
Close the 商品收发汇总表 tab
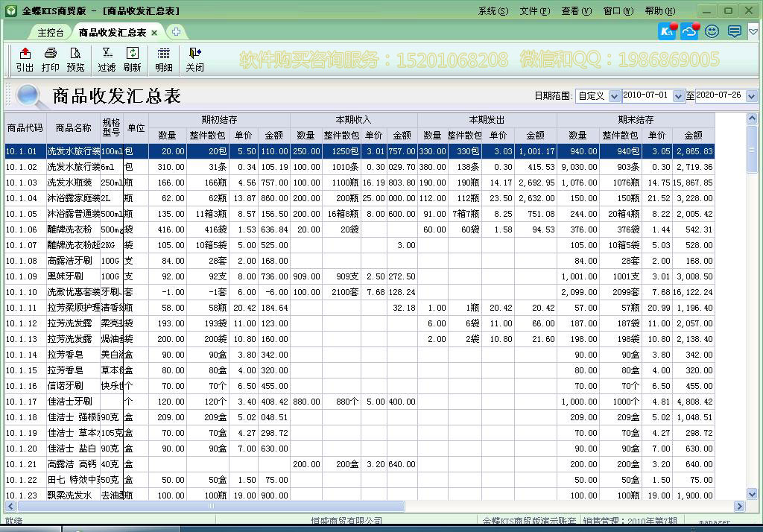[154, 33]
